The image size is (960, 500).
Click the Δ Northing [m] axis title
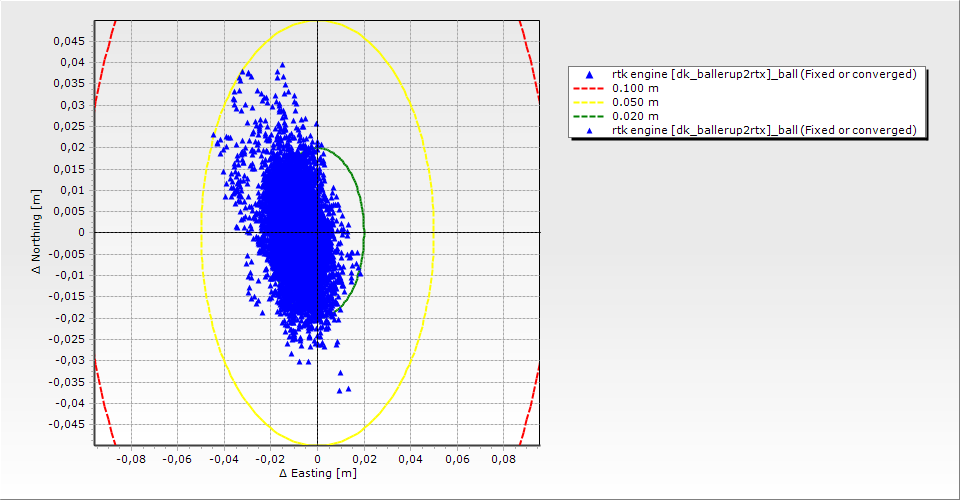37,232
